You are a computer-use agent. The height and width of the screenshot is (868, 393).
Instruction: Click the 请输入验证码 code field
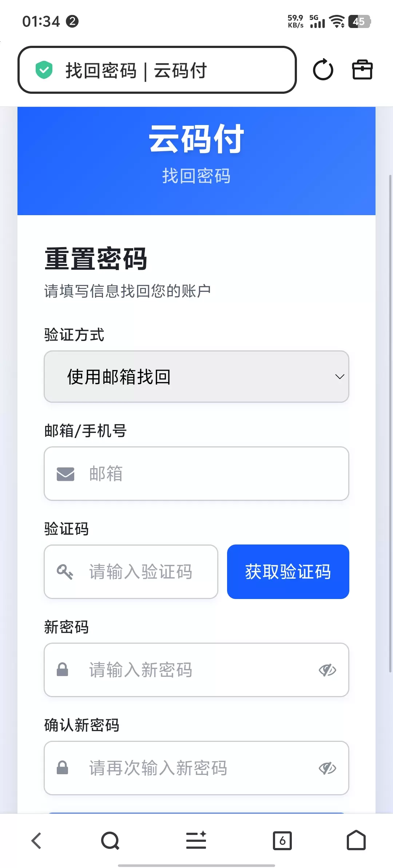pos(131,572)
